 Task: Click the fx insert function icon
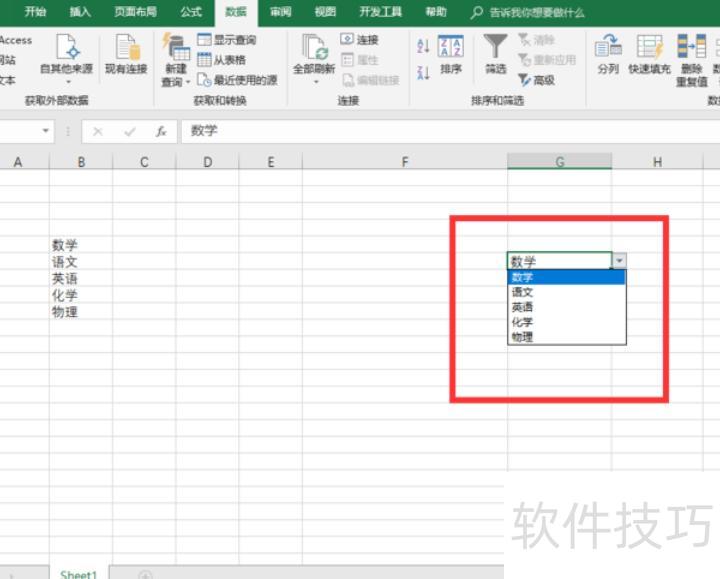click(x=161, y=132)
